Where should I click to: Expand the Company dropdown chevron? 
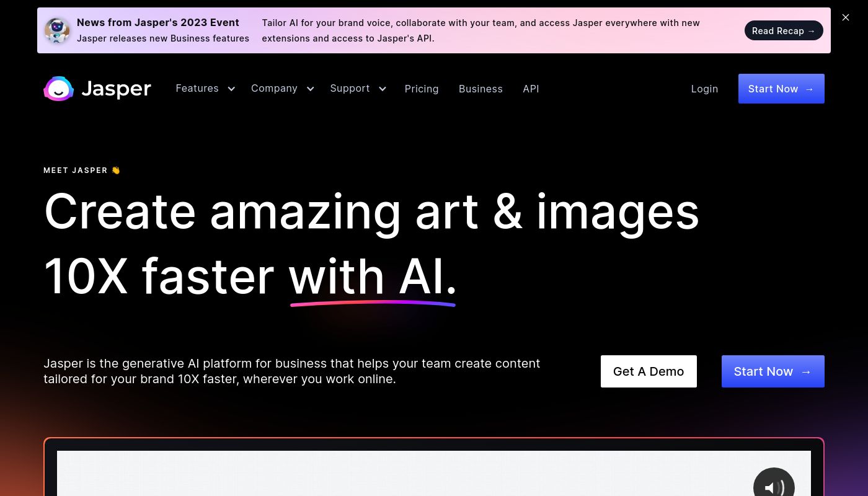311,89
